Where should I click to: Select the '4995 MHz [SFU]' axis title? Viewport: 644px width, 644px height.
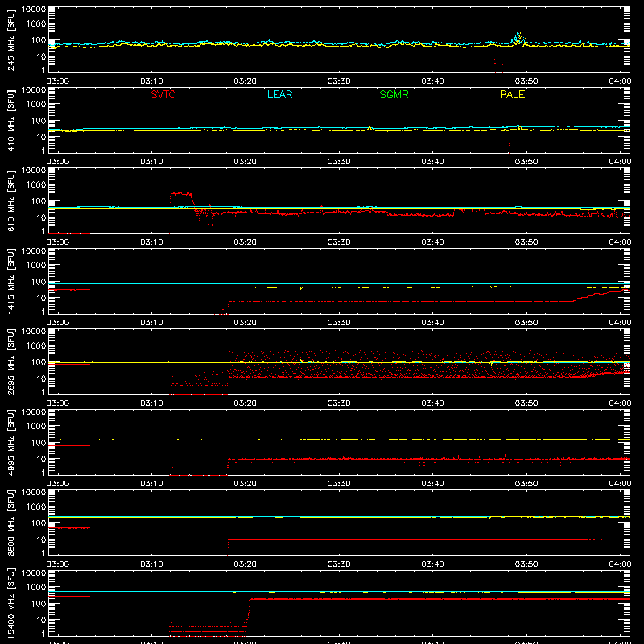coord(11,442)
